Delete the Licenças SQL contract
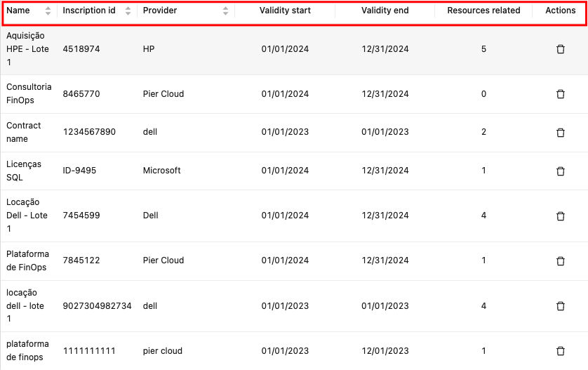588x370 pixels. coord(560,171)
